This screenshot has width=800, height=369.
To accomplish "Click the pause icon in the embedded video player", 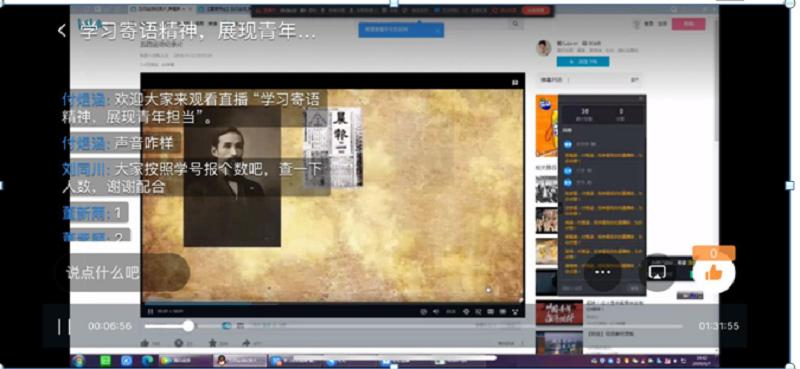I will click(x=150, y=311).
